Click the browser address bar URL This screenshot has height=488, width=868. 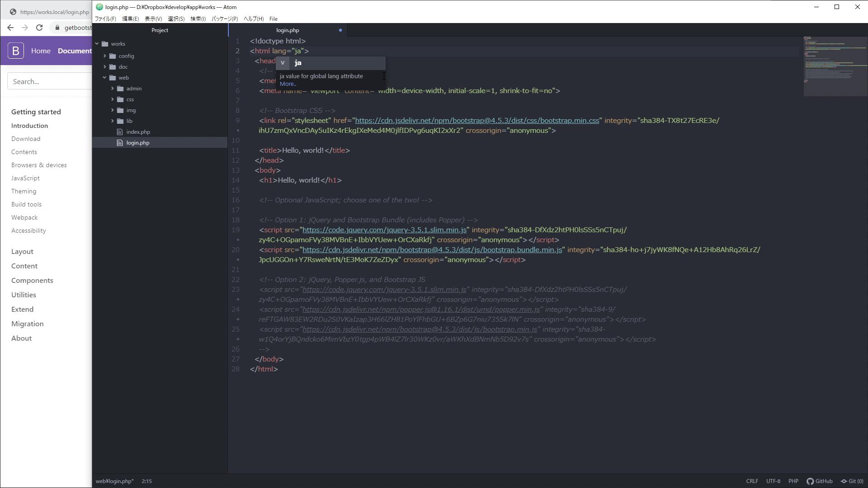(78, 28)
